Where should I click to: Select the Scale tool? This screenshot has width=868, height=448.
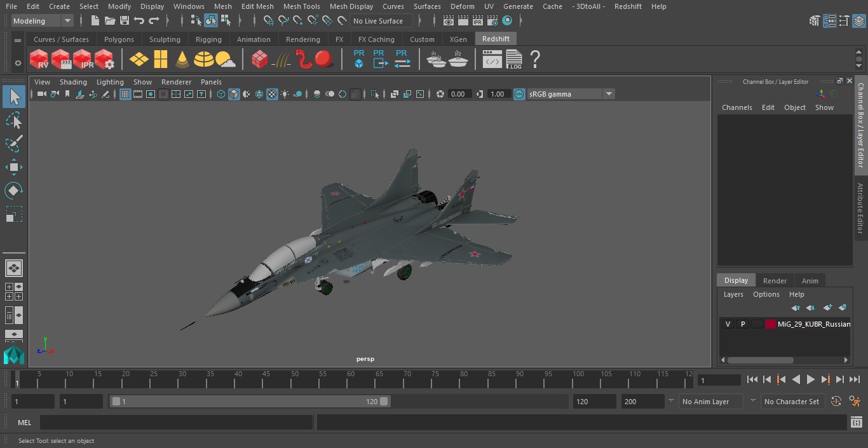[x=14, y=214]
